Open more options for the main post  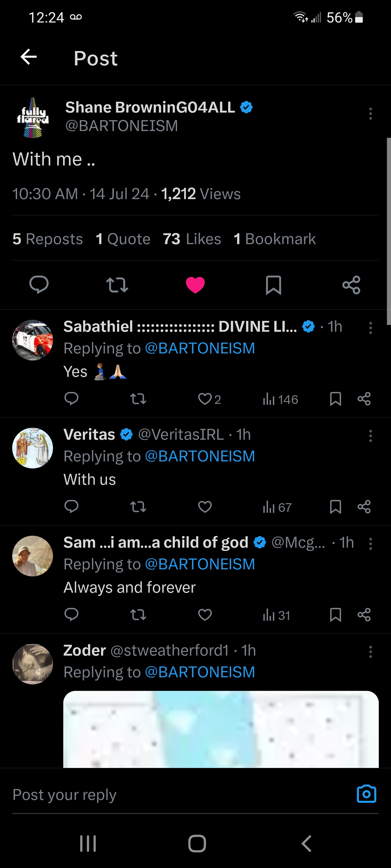[370, 114]
